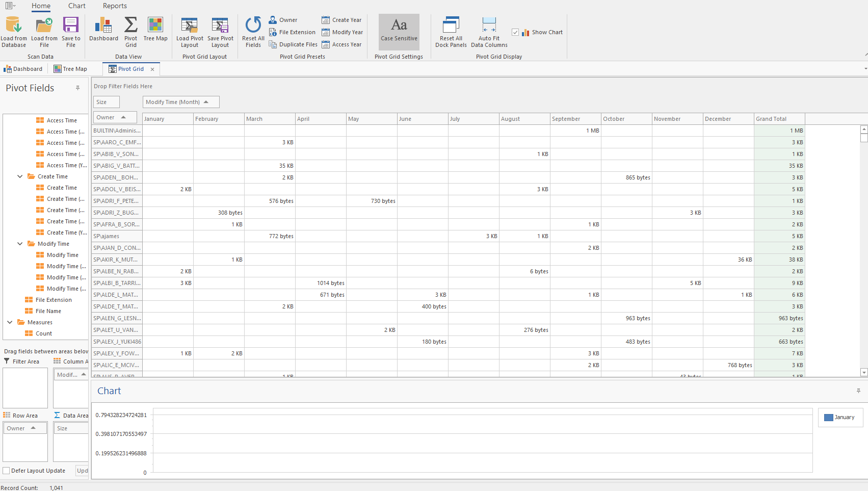Collapse the Modify Time folder

pyautogui.click(x=19, y=243)
